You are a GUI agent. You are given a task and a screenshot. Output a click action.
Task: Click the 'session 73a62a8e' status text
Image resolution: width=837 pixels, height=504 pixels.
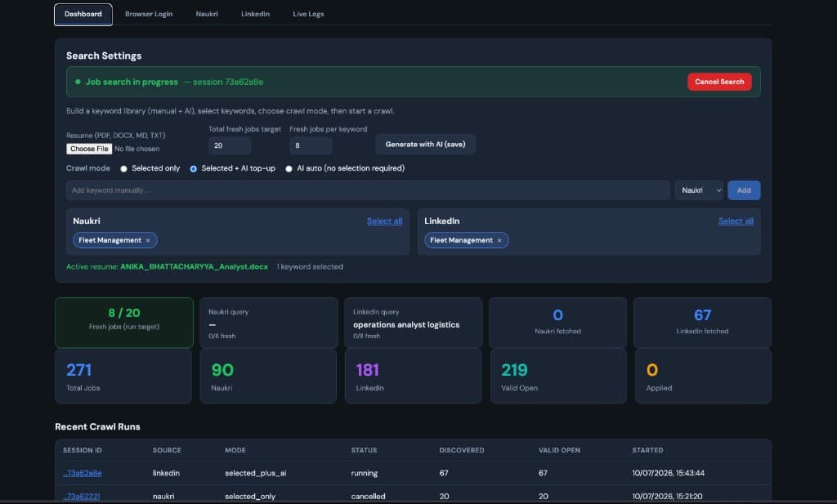tap(228, 83)
